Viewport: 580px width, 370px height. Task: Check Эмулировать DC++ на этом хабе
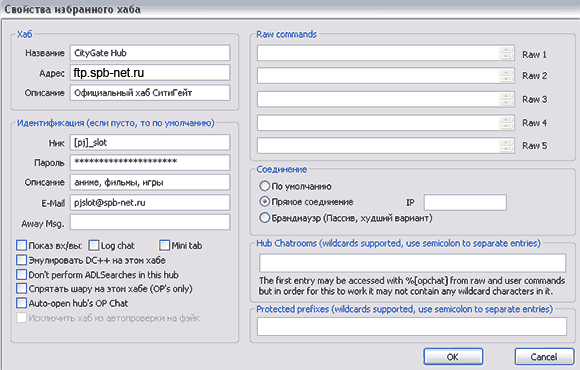(22, 260)
